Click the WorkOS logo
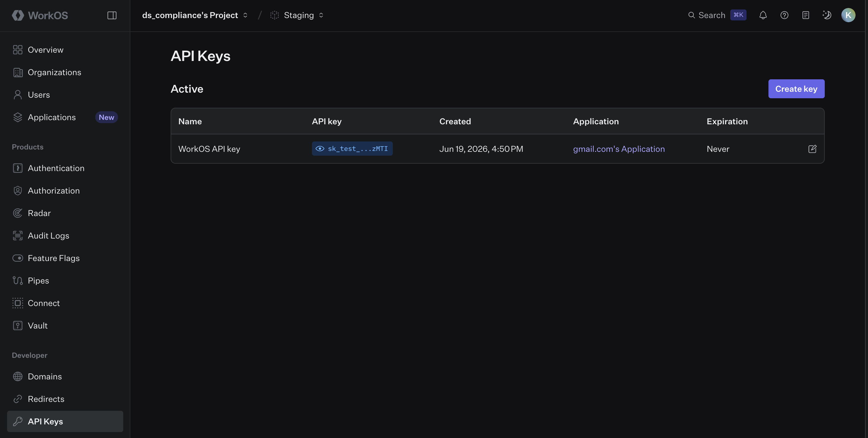868x438 pixels. (x=40, y=15)
